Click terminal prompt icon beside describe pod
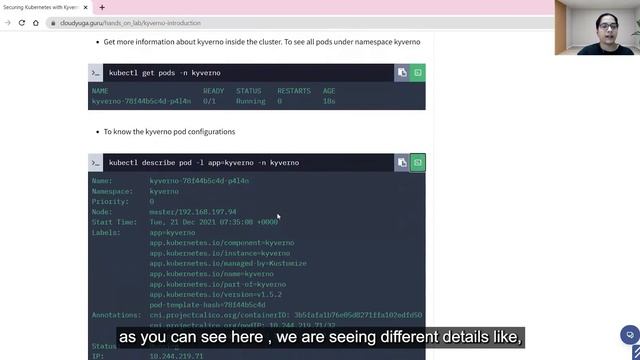Image resolution: width=640 pixels, height=360 pixels. click(96, 162)
